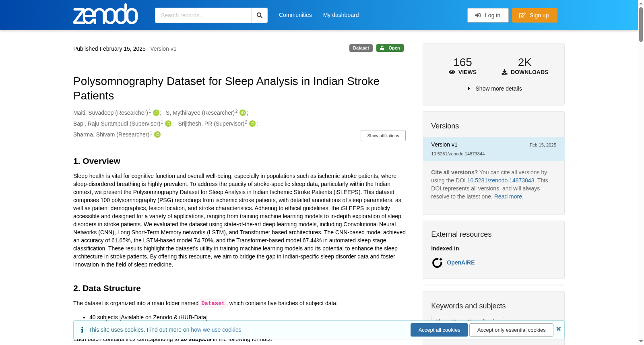Screen dimensions: 644x345
Task: Click the Log in button
Action: pyautogui.click(x=488, y=15)
